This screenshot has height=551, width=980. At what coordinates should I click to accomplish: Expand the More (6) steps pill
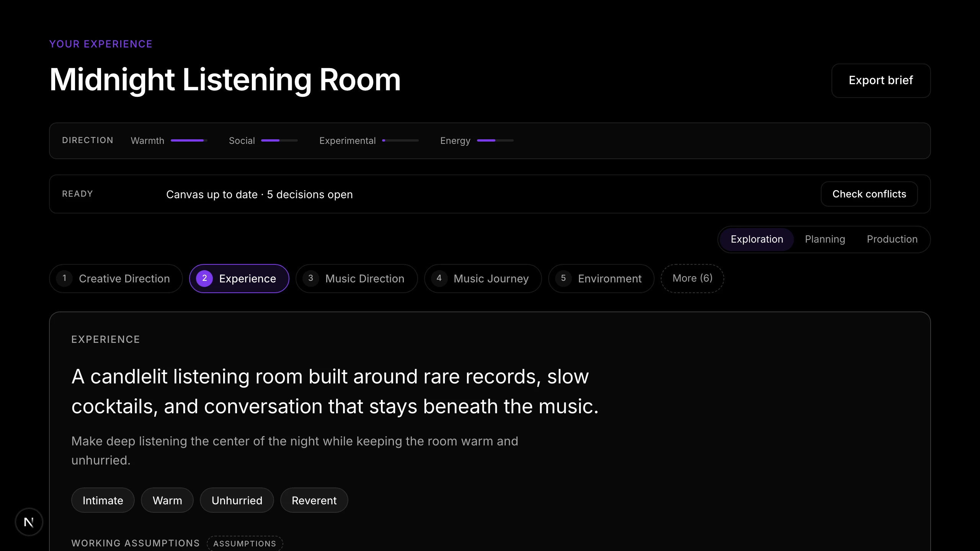(x=693, y=279)
